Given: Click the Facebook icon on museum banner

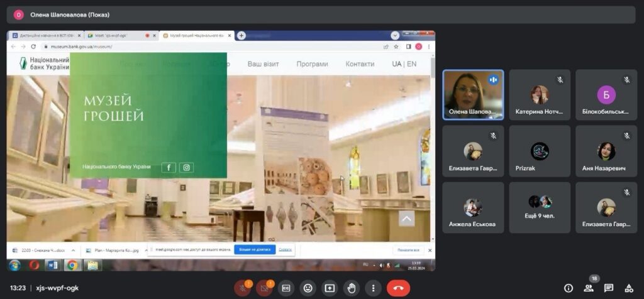Looking at the screenshot, I should [169, 167].
